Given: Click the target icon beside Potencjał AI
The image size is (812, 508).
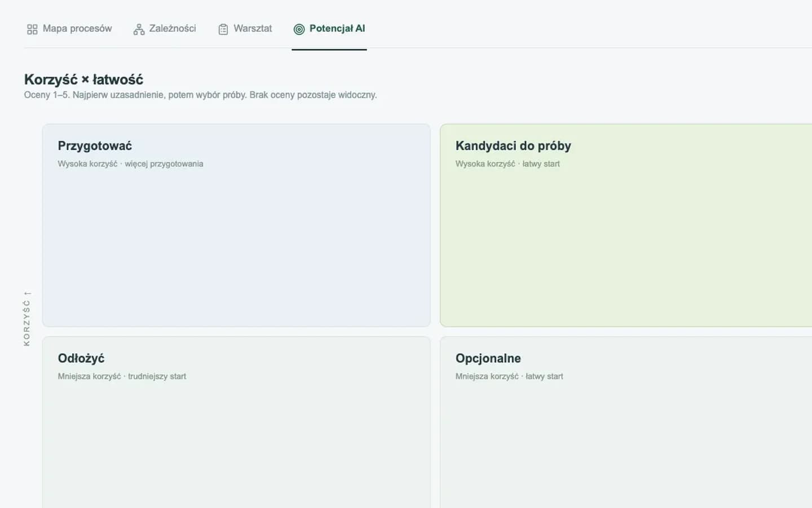Looking at the screenshot, I should tap(299, 29).
